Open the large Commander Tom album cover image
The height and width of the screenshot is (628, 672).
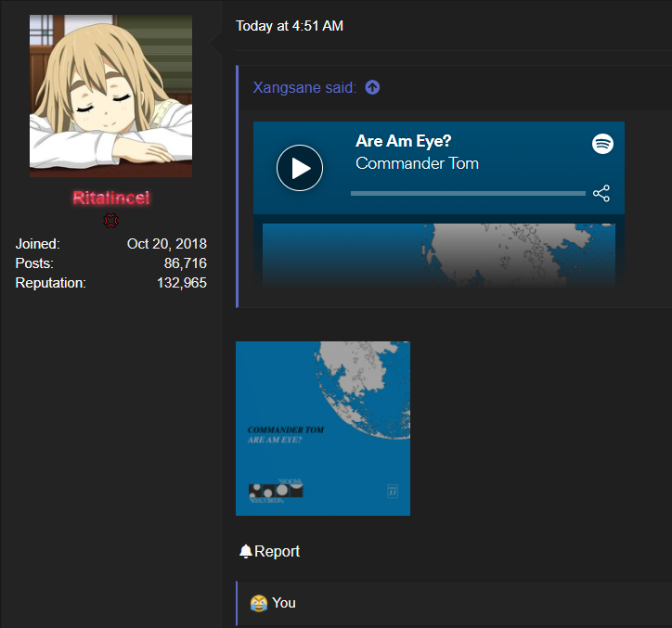[323, 429]
